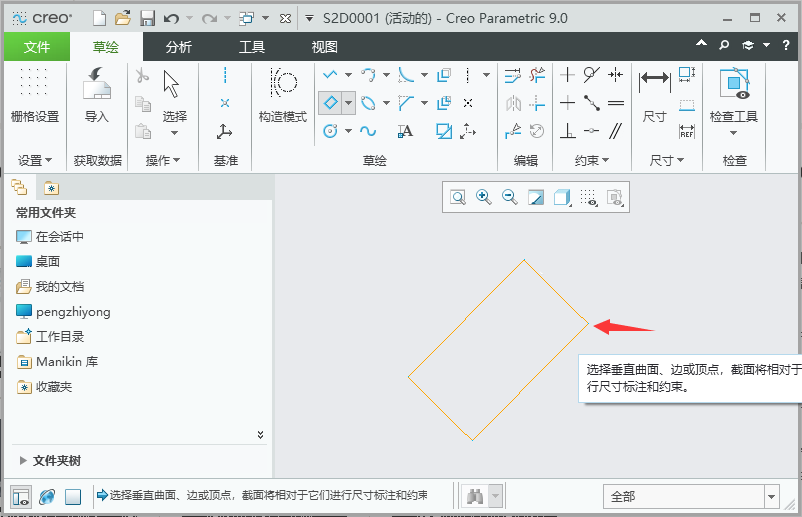Open the arc tool dropdown arrow
802x517 pixels.
coord(386,75)
